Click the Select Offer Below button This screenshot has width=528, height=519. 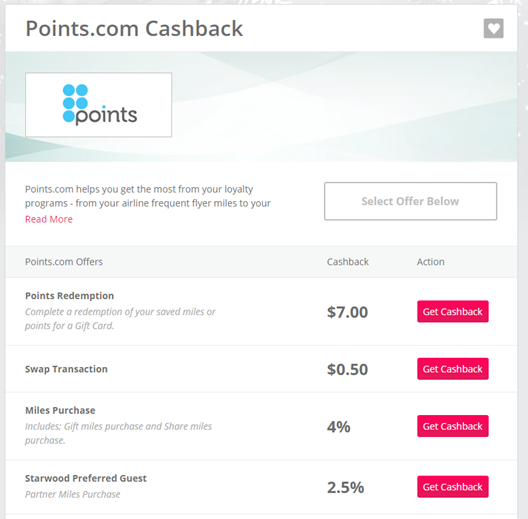tap(410, 201)
